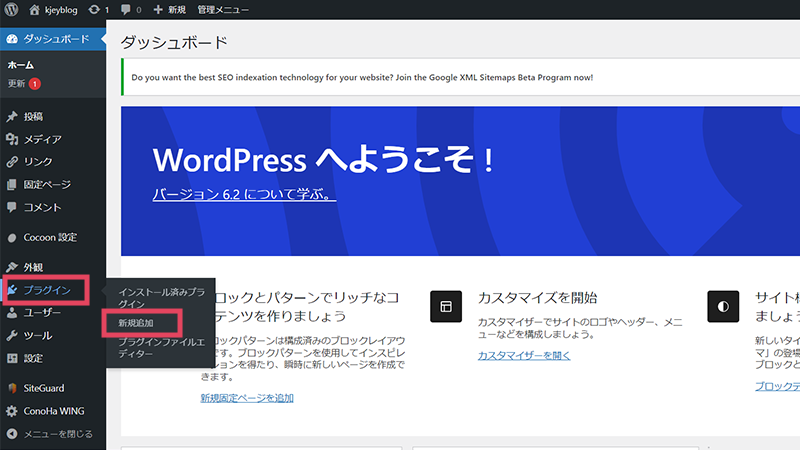Click the カスタマイズを開始 heading

537,298
